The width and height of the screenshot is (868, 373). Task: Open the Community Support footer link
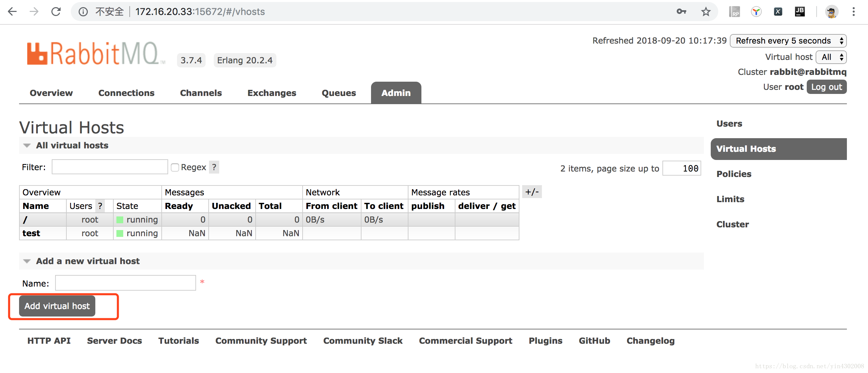(261, 341)
